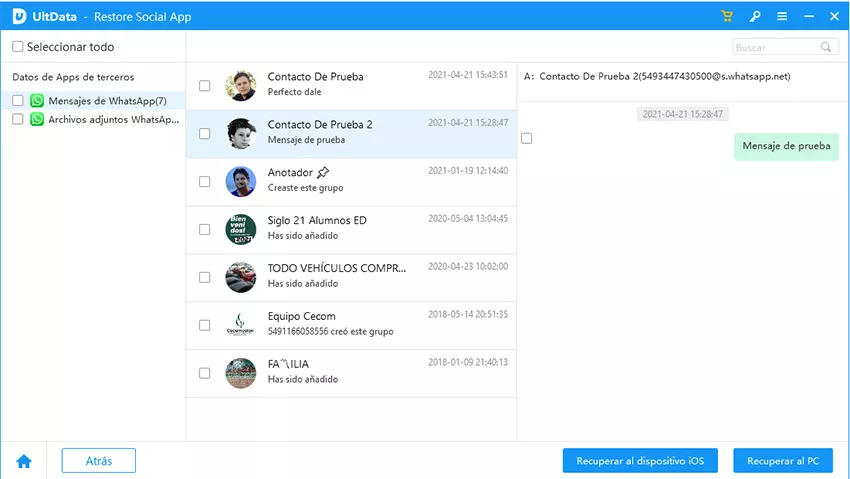Click the Perfecto dale message preview
This screenshot has width=850, height=479.
(x=294, y=92)
